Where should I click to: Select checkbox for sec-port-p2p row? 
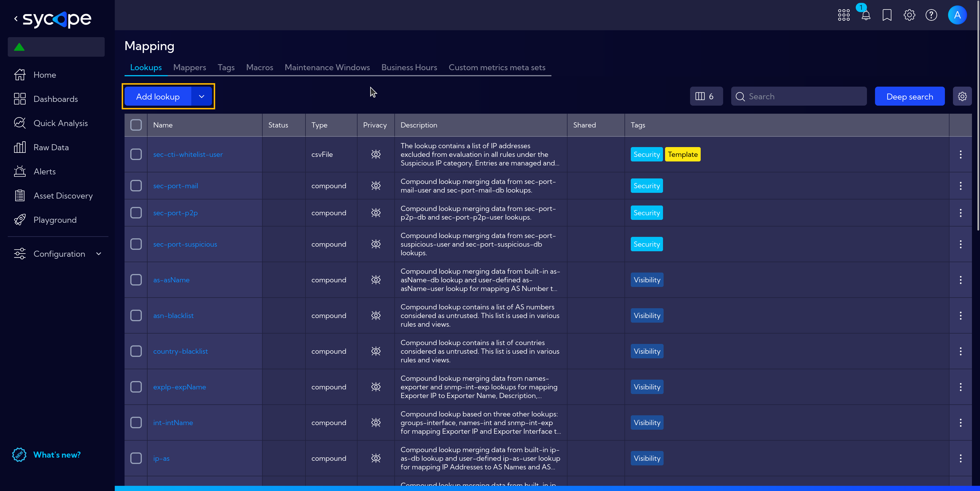pos(136,213)
